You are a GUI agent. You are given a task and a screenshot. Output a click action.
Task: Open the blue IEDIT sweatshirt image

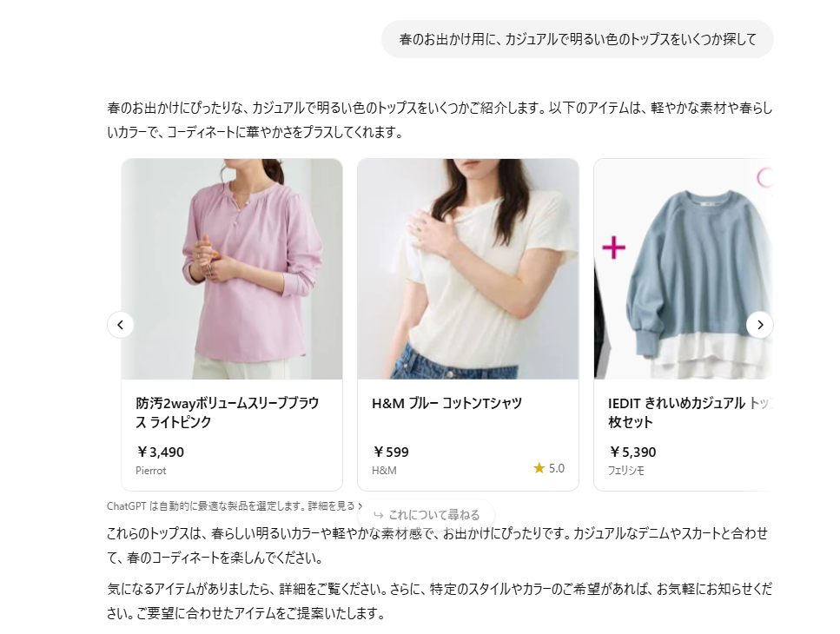point(683,269)
